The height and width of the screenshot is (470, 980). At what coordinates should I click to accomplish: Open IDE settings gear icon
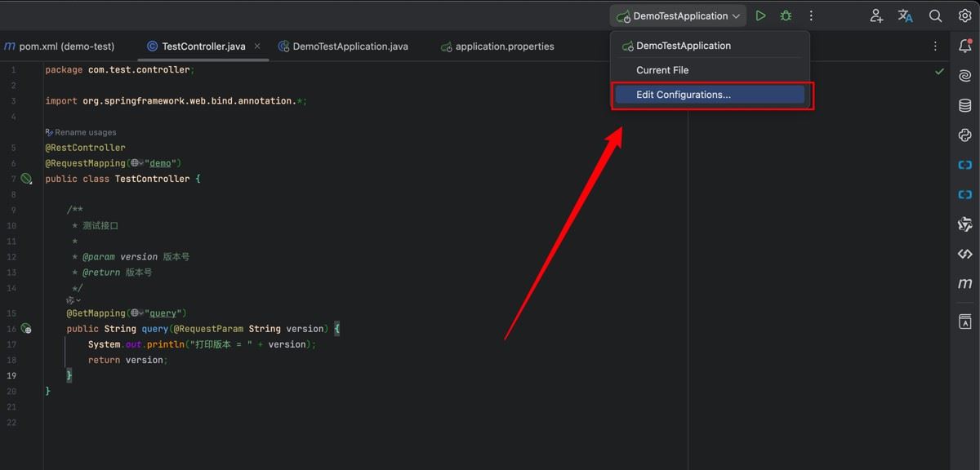click(964, 16)
